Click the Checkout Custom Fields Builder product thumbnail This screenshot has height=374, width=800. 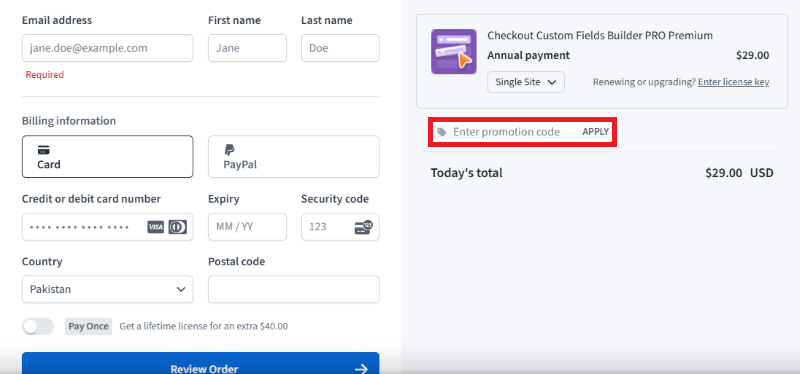pyautogui.click(x=454, y=52)
